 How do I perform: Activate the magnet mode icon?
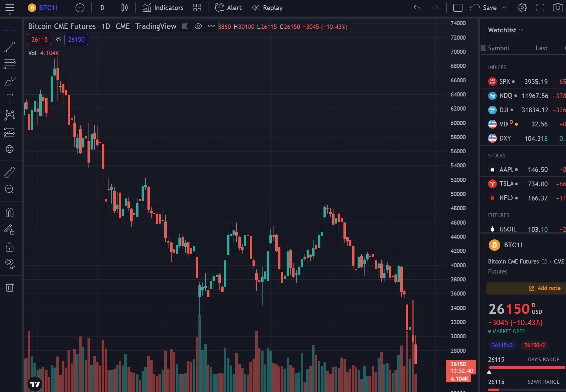click(10, 213)
